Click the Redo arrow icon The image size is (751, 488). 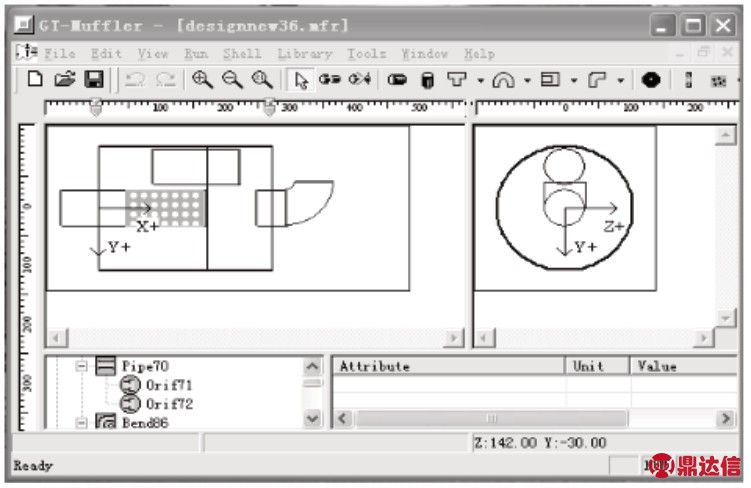[166, 79]
